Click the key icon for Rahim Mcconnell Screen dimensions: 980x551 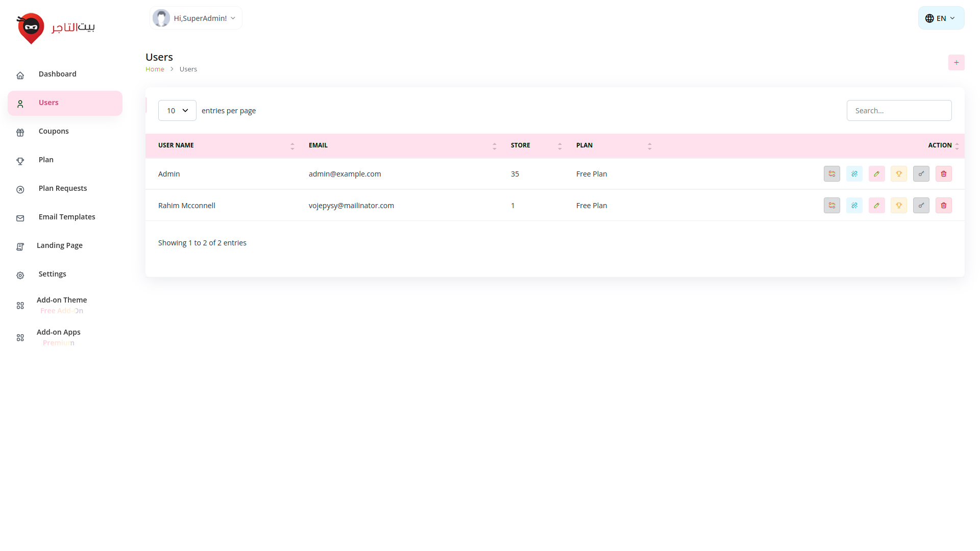pyautogui.click(x=921, y=206)
